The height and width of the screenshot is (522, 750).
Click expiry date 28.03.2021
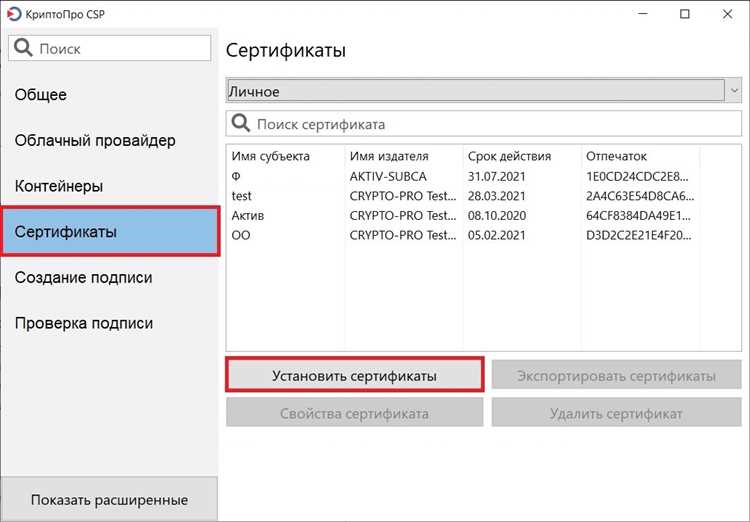coord(496,196)
